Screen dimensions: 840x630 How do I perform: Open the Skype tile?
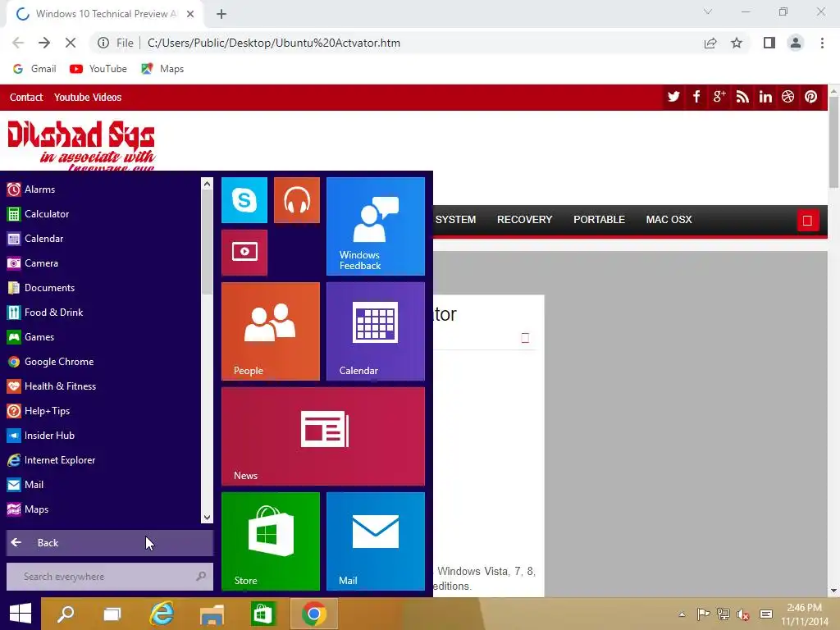pos(244,200)
